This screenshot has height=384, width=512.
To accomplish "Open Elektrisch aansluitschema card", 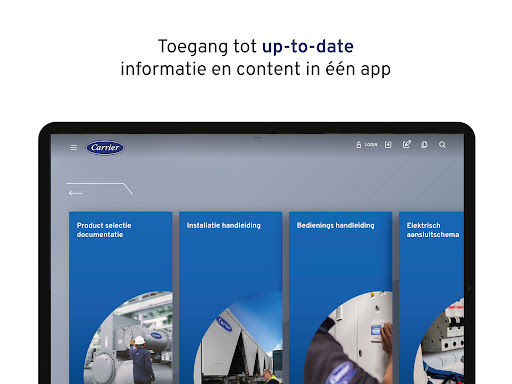I will click(431, 298).
